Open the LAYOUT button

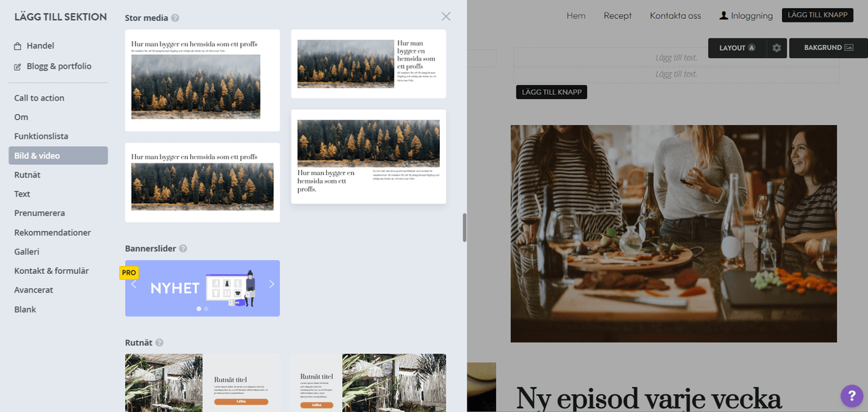coord(738,48)
